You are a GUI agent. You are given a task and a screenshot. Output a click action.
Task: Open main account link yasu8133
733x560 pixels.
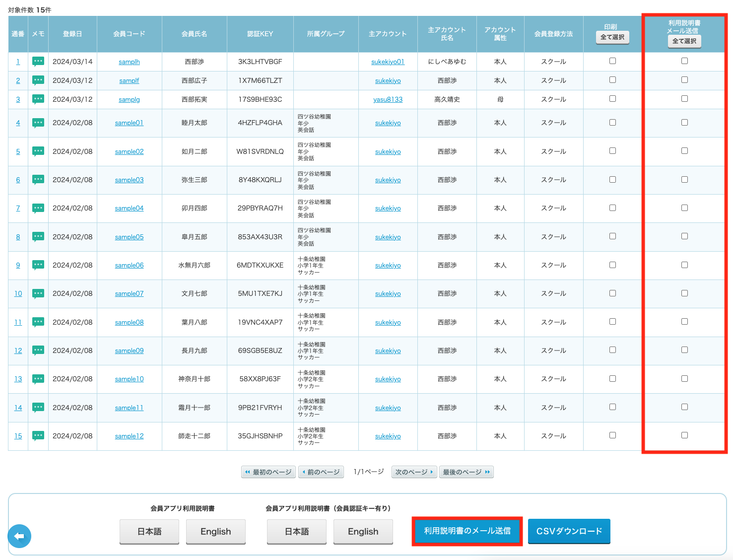tap(388, 99)
